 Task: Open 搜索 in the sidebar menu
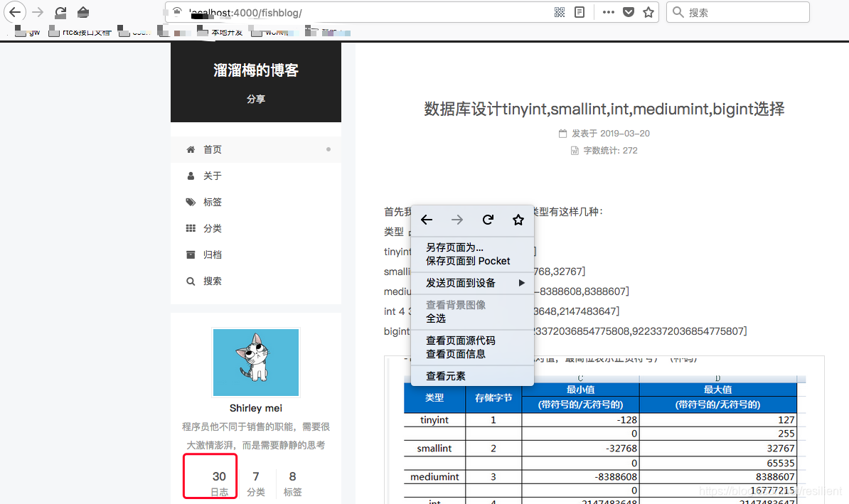tap(255, 281)
